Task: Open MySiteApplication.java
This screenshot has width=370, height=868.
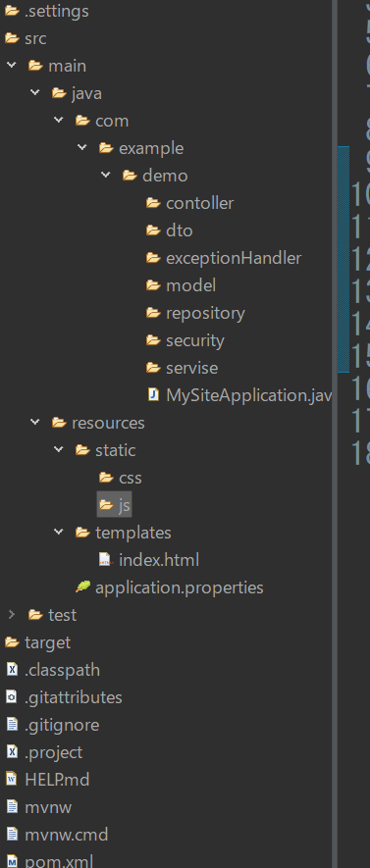Action: (248, 395)
